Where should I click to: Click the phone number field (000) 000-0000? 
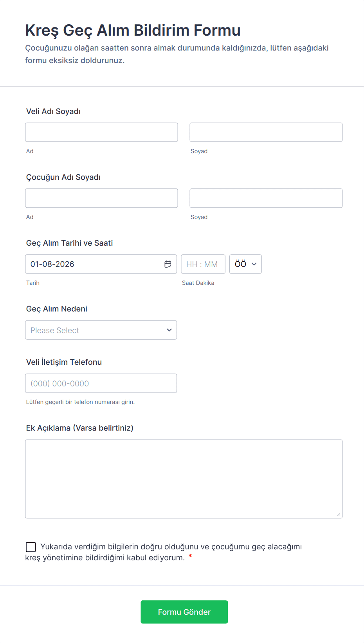tap(101, 383)
